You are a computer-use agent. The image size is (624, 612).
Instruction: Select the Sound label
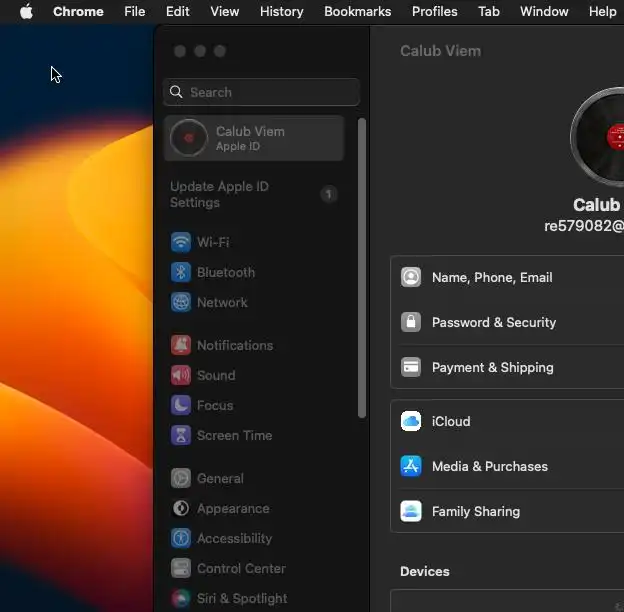[x=216, y=375]
